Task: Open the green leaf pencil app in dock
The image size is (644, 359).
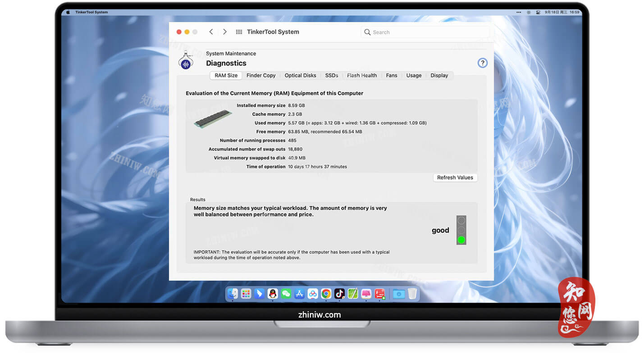Action: coord(353,294)
